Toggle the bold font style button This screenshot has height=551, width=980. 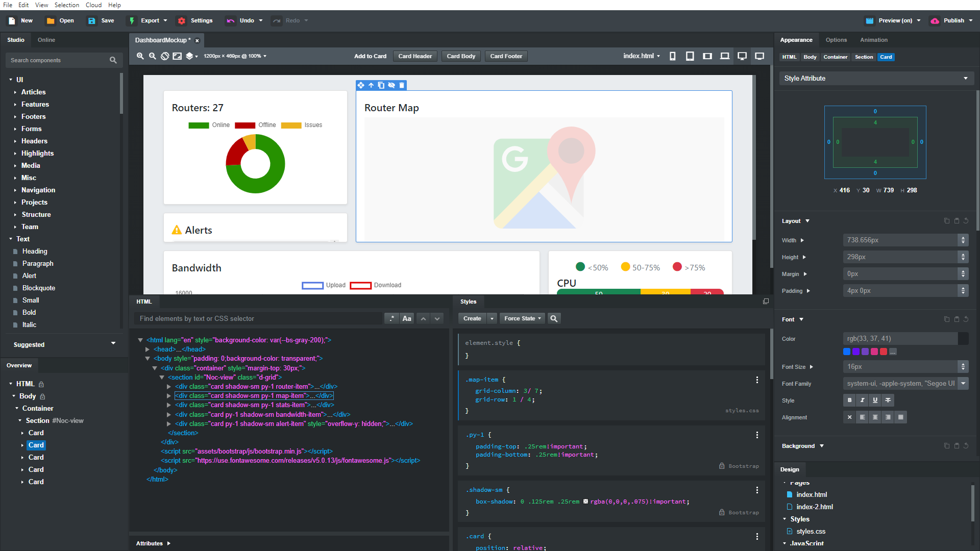(849, 400)
